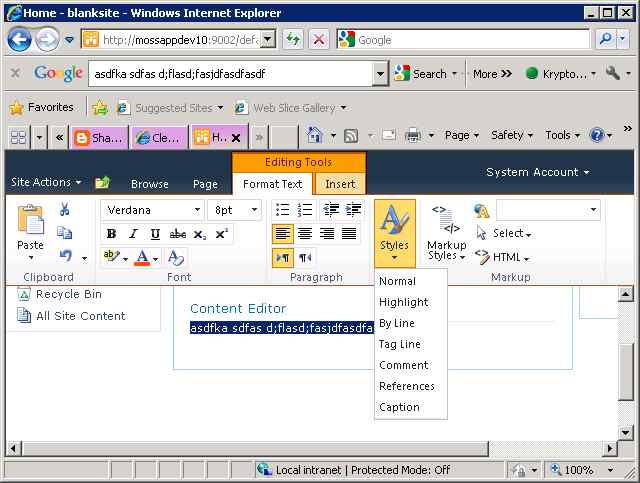
Task: Open the Recycle Bin link
Action: (69, 294)
